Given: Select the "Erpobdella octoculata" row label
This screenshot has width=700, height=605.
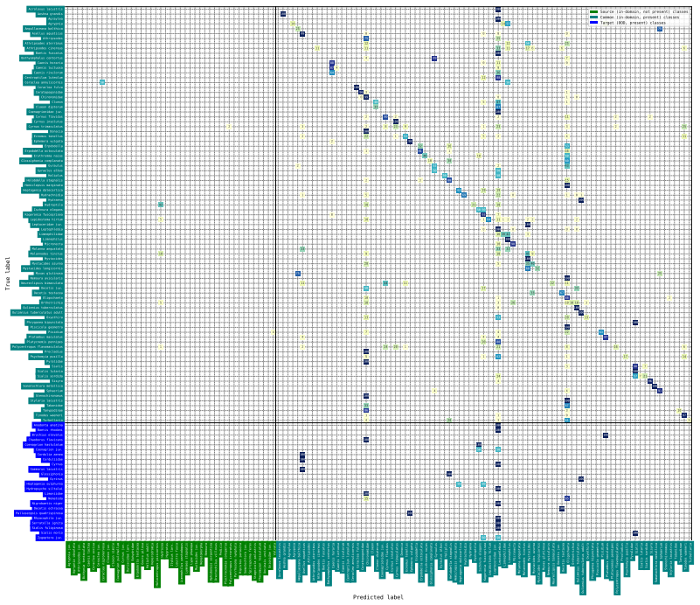Looking at the screenshot, I should (x=45, y=151).
